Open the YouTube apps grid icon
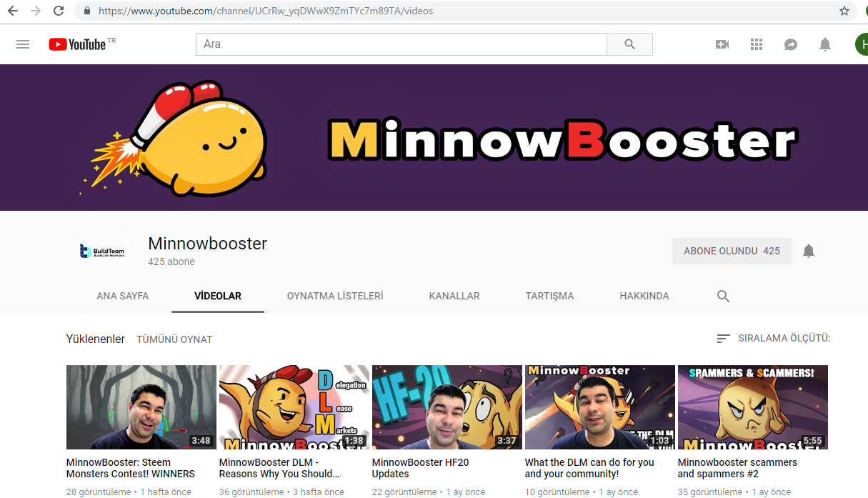 coord(757,44)
